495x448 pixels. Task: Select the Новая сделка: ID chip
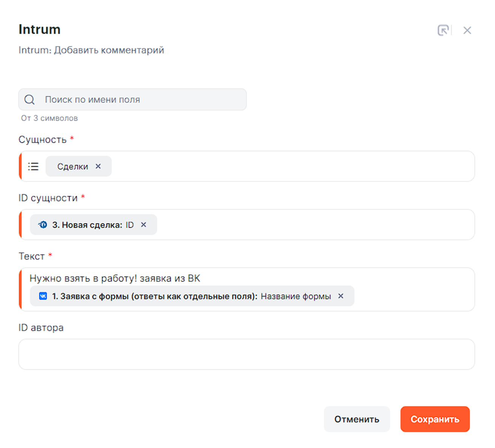pyautogui.click(x=93, y=225)
